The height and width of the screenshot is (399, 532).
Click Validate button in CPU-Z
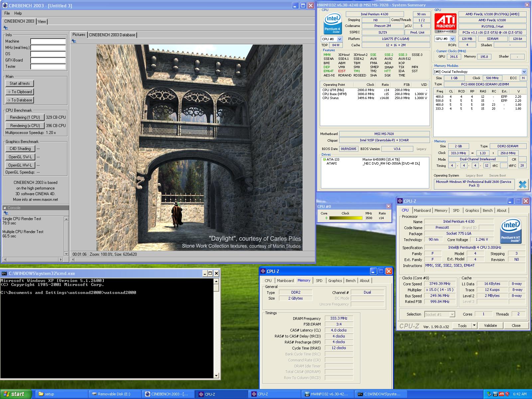pos(490,326)
